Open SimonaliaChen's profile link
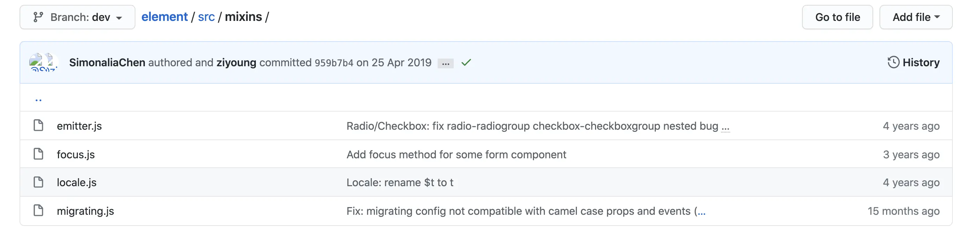Screen dimensions: 980x235 107,62
